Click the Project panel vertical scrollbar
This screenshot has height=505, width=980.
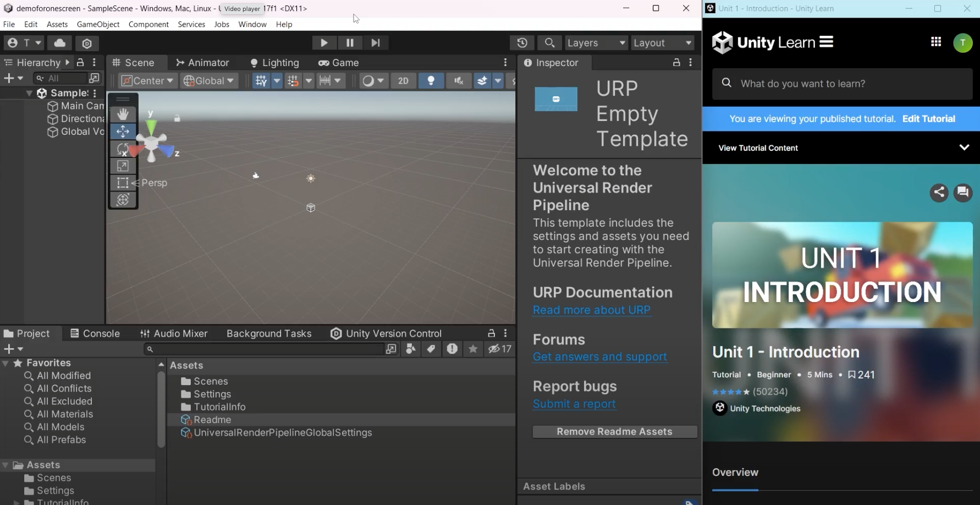(x=161, y=409)
